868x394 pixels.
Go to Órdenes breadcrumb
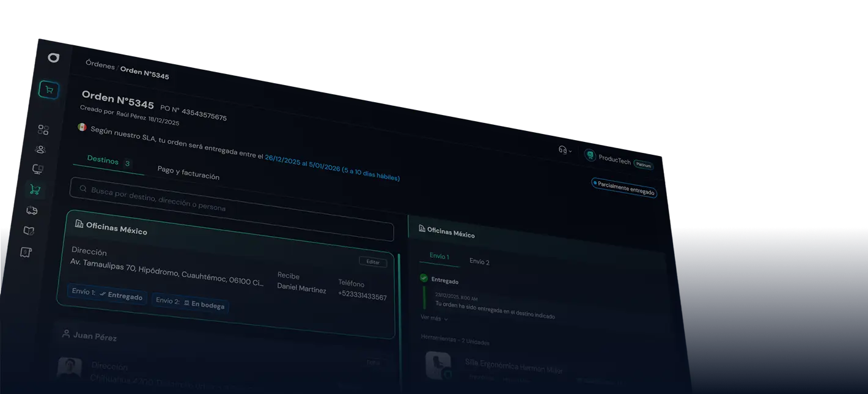(100, 64)
